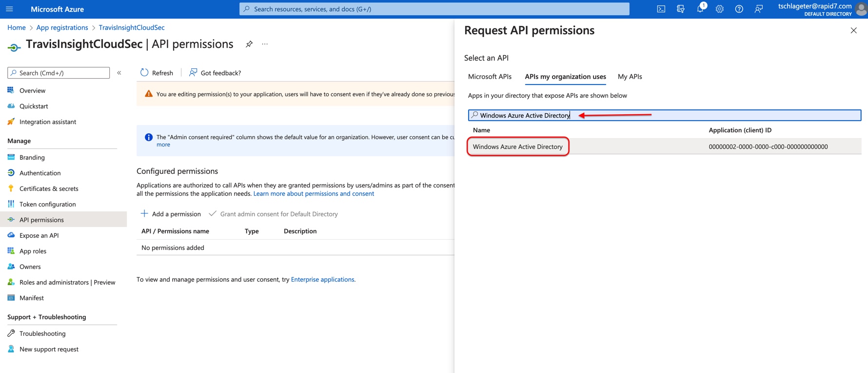This screenshot has width=868, height=373.
Task: Open Token configuration
Action: (x=48, y=204)
